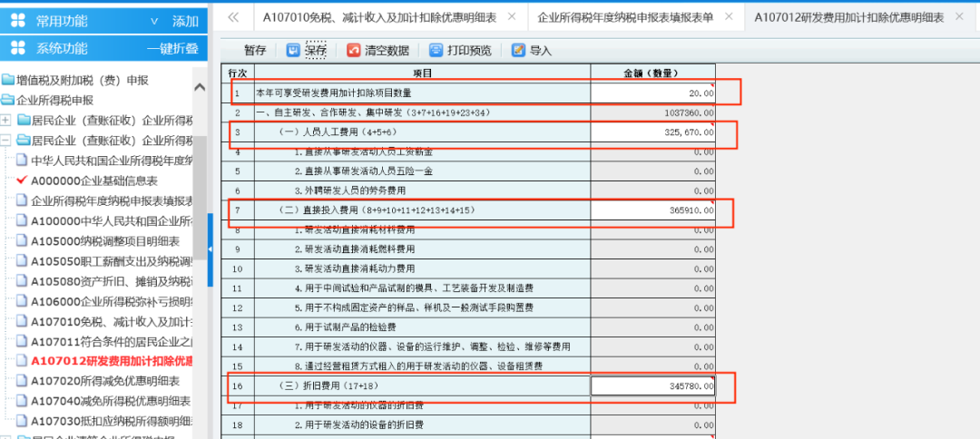
Task: Click the 企业所得税申报 folder icon
Action: coord(8,100)
